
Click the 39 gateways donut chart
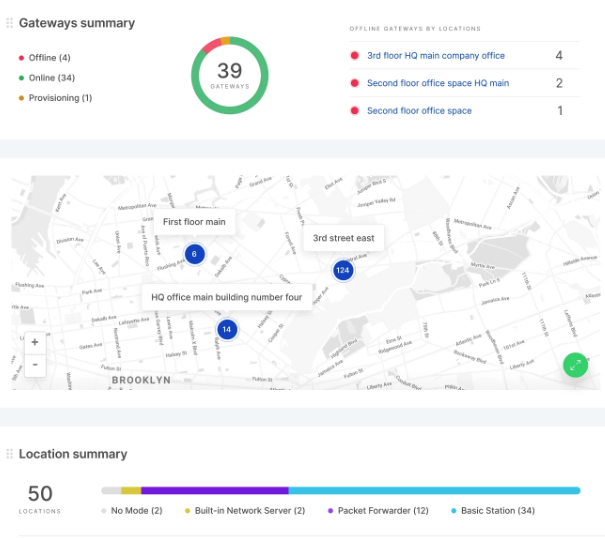pos(230,75)
